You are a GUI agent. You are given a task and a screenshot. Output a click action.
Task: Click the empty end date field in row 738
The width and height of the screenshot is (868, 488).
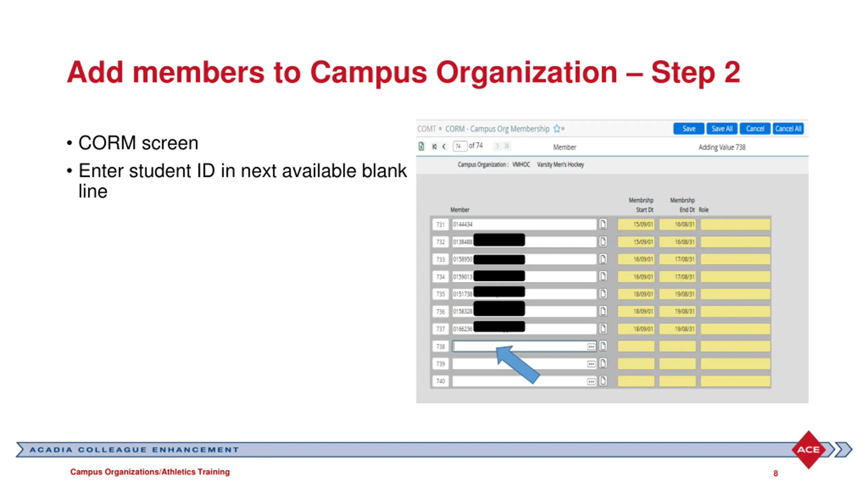[x=677, y=346]
